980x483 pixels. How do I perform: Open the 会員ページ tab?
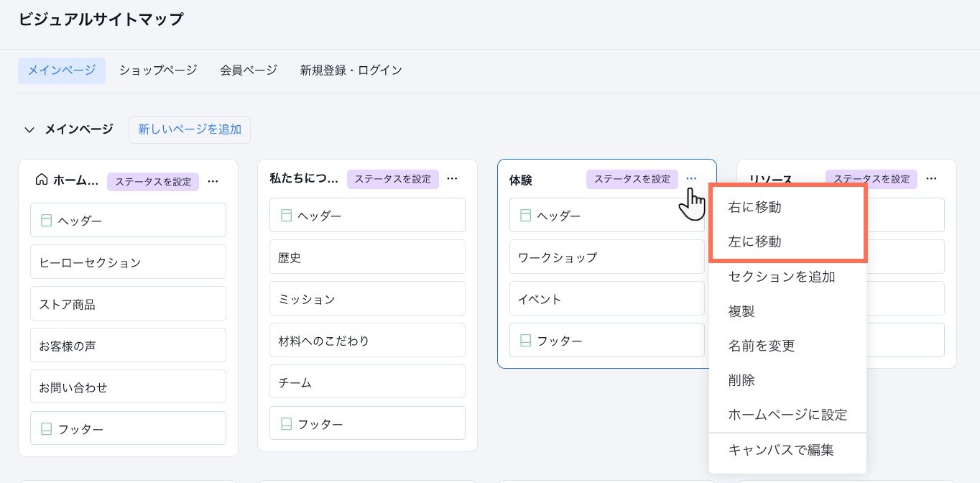pyautogui.click(x=247, y=70)
